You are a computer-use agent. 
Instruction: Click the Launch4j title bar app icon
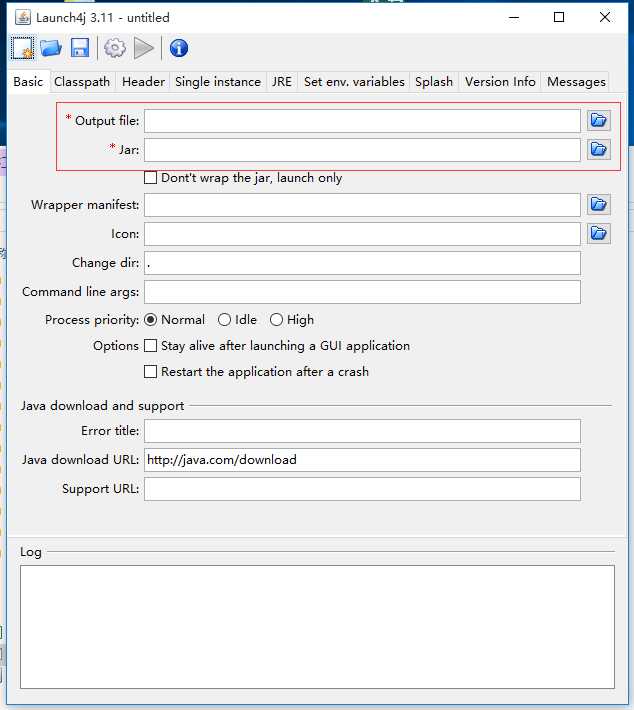coord(23,18)
